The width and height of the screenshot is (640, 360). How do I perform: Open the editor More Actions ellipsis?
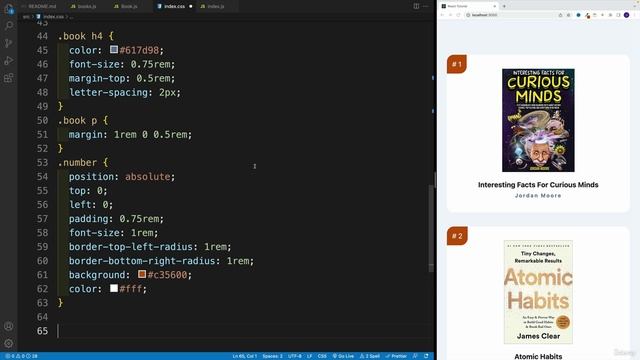point(426,6)
